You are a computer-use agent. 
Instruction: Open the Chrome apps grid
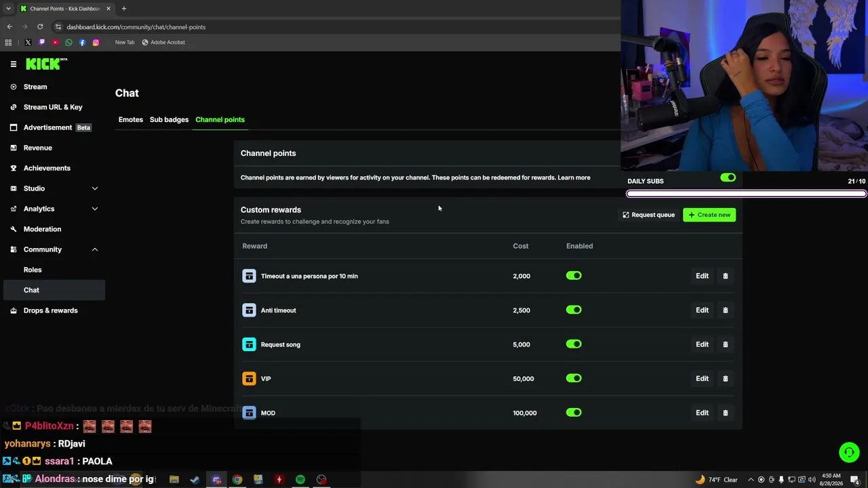(x=8, y=42)
